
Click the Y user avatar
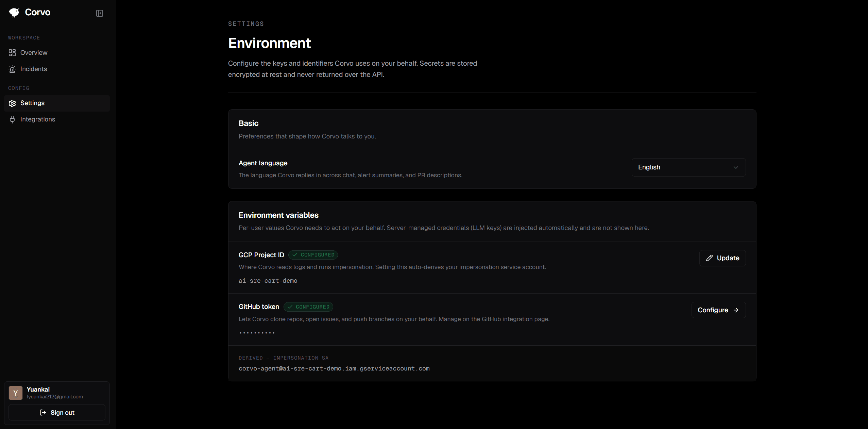click(x=16, y=393)
